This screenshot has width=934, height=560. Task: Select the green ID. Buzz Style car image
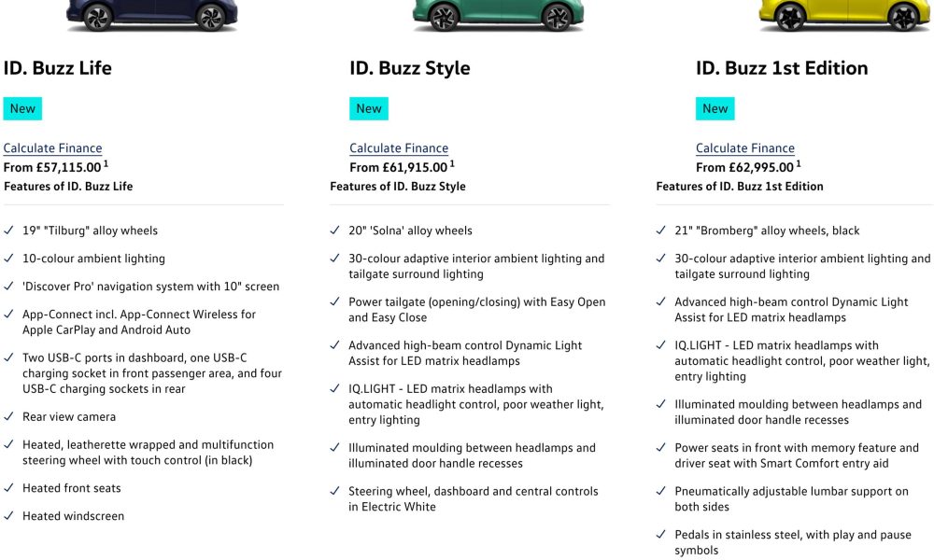(498, 15)
